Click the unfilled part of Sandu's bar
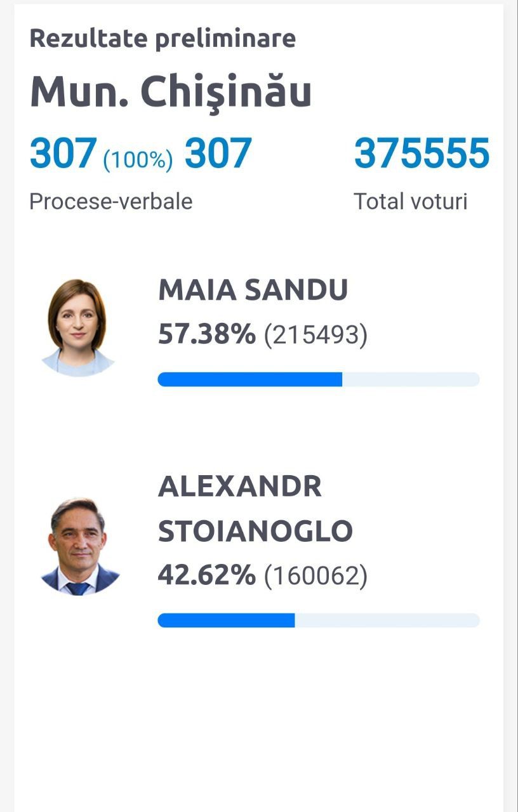 [411, 379]
